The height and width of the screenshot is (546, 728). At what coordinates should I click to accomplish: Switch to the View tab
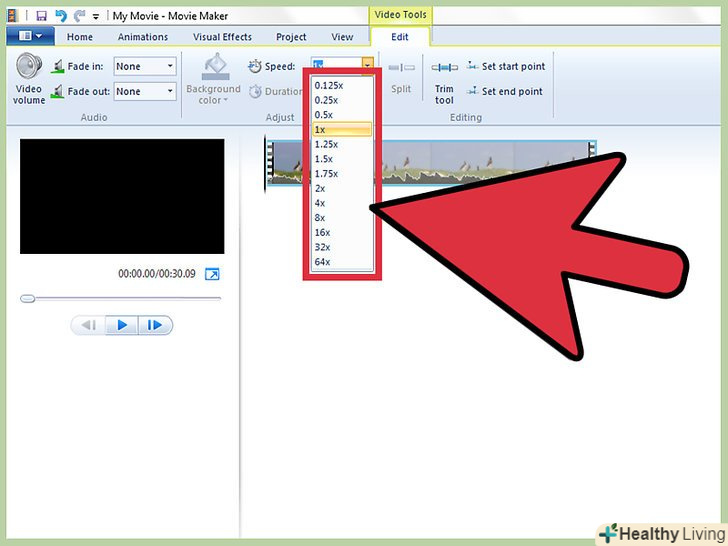click(x=342, y=37)
